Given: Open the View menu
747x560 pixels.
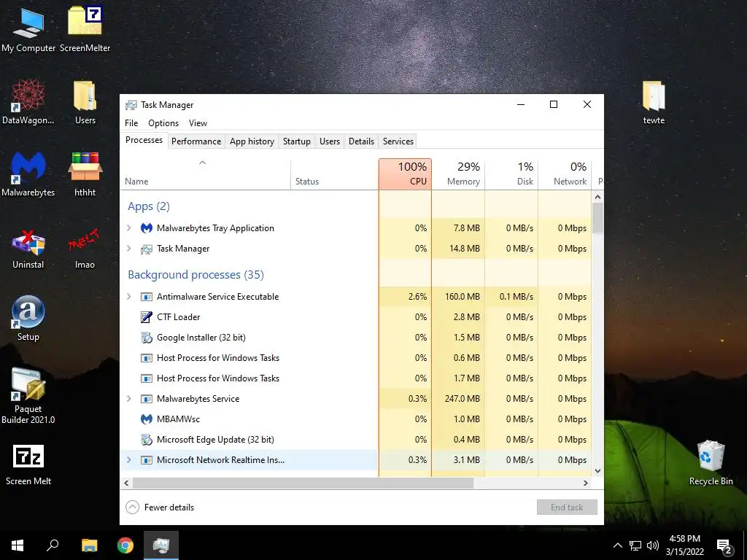Looking at the screenshot, I should 198,122.
